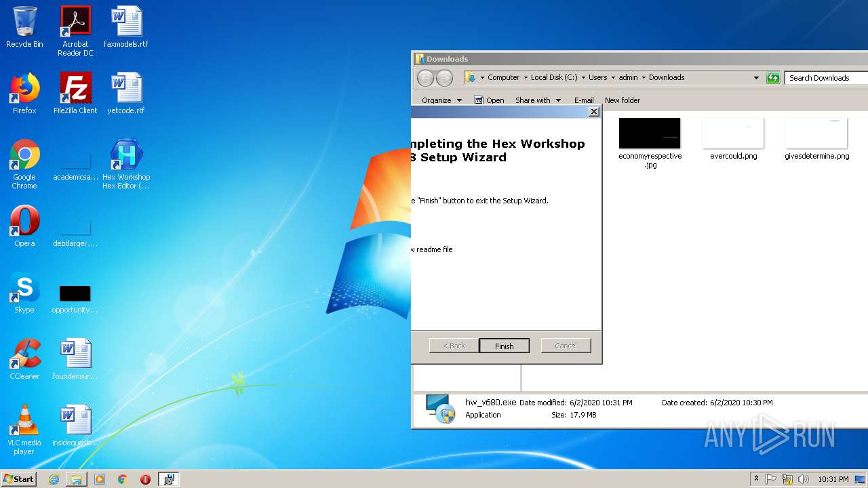Select the foundensur... Word document
Viewport: 868px width, 488px height.
click(x=75, y=359)
